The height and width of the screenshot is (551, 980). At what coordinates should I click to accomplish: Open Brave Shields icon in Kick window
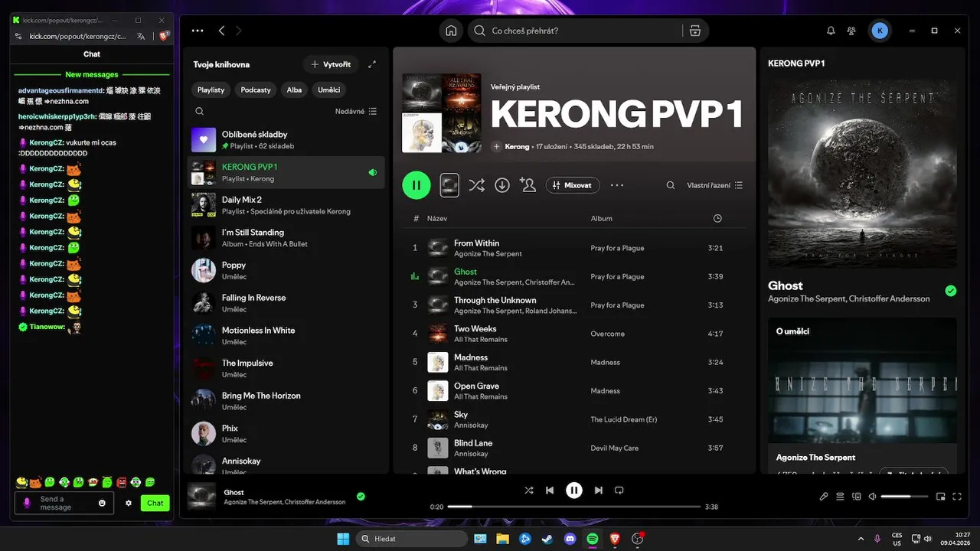[163, 36]
